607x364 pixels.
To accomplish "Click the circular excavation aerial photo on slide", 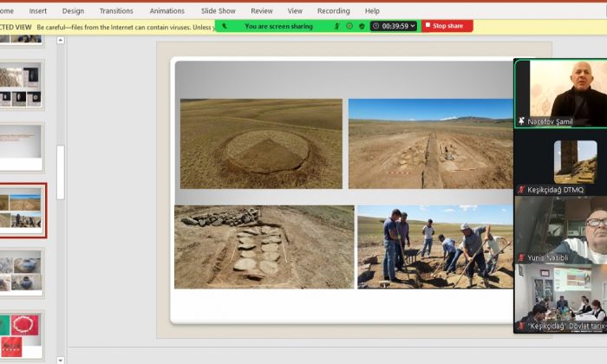I will (261, 143).
